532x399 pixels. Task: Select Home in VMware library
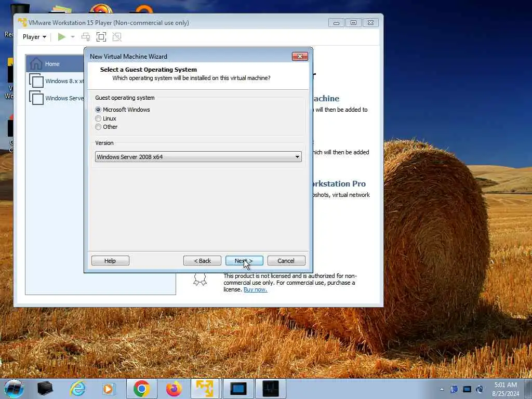55,64
